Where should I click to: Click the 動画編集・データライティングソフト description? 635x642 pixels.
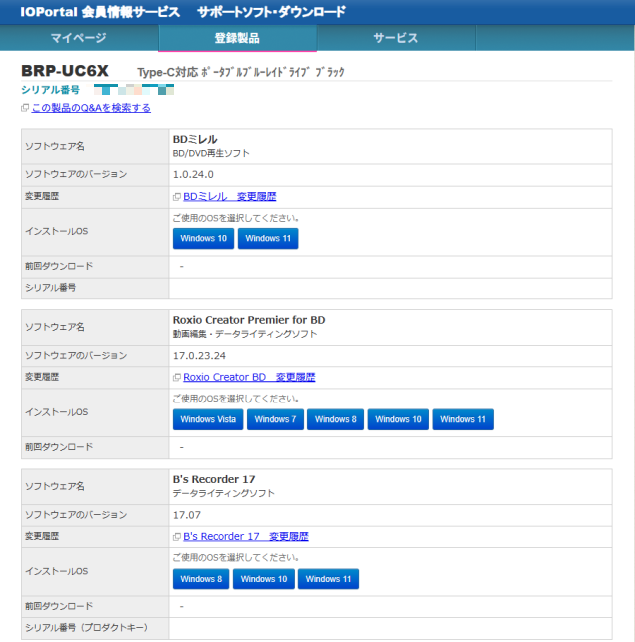coord(245,334)
